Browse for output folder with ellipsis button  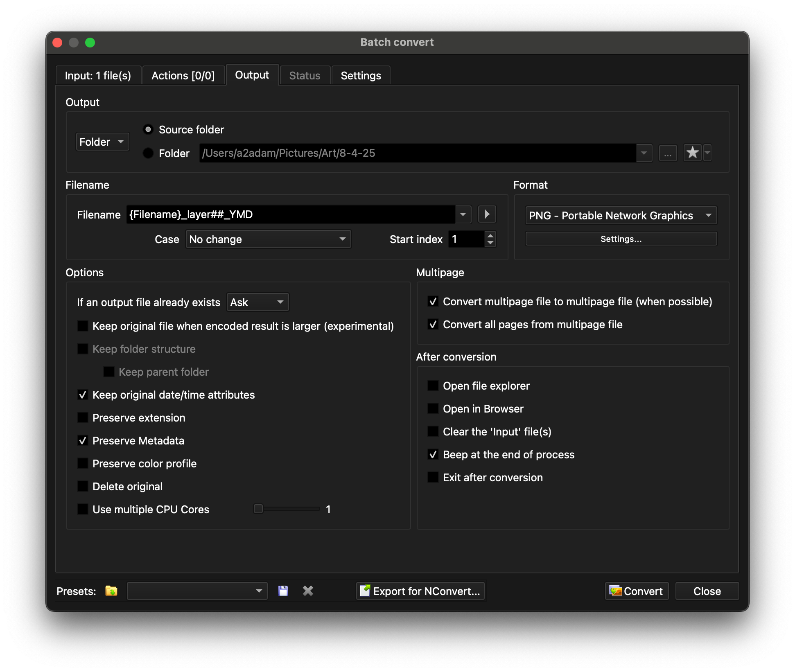[668, 153]
